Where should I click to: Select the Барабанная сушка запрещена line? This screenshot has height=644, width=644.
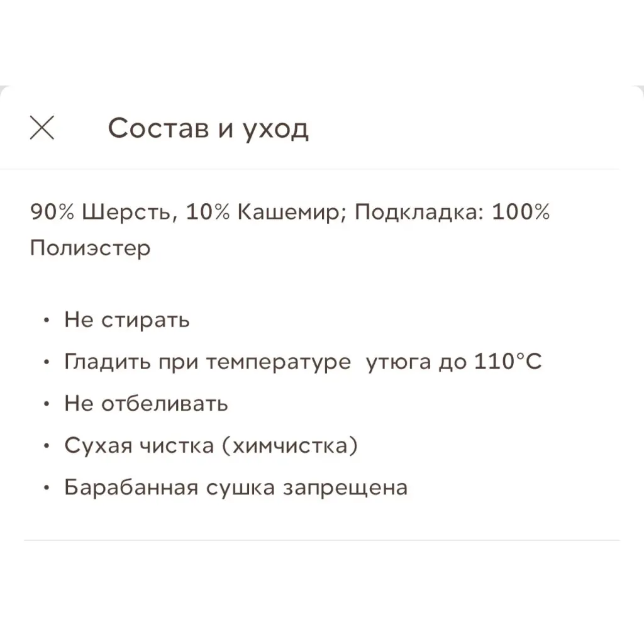coord(236,487)
